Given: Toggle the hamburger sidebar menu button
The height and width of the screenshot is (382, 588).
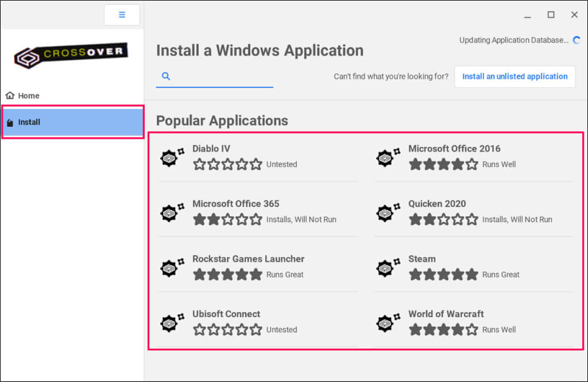Looking at the screenshot, I should pyautogui.click(x=122, y=15).
